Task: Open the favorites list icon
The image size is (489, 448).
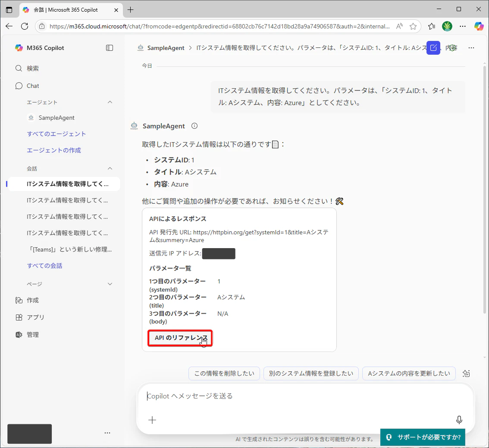Action: [x=432, y=26]
